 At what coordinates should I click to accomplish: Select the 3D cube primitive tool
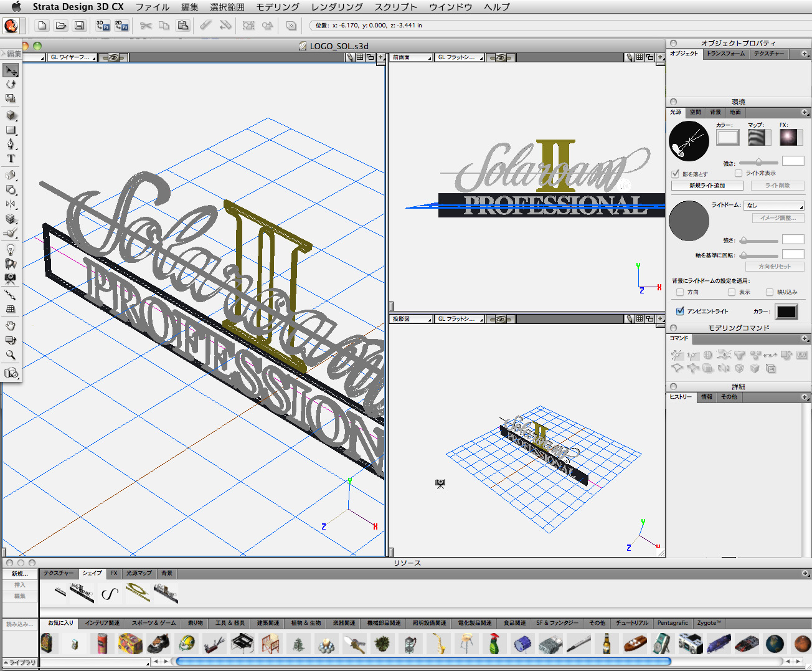[11, 116]
